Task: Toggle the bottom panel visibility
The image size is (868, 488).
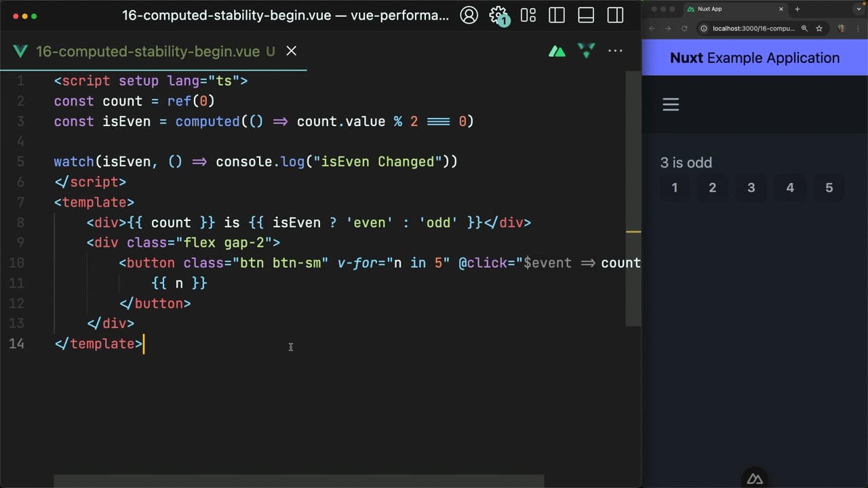Action: point(586,15)
